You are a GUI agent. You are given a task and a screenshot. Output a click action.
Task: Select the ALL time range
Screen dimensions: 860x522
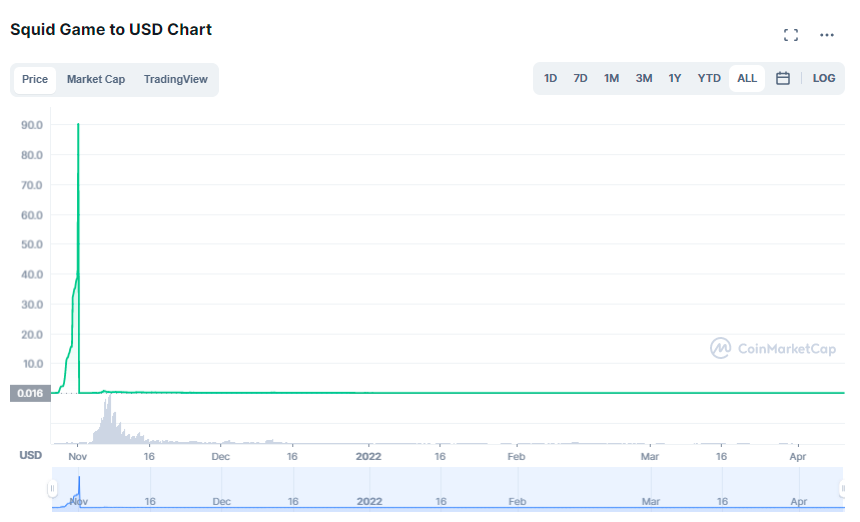(746, 78)
